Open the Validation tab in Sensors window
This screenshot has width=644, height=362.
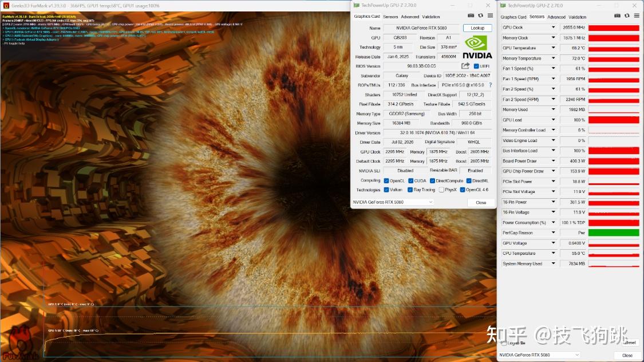577,17
